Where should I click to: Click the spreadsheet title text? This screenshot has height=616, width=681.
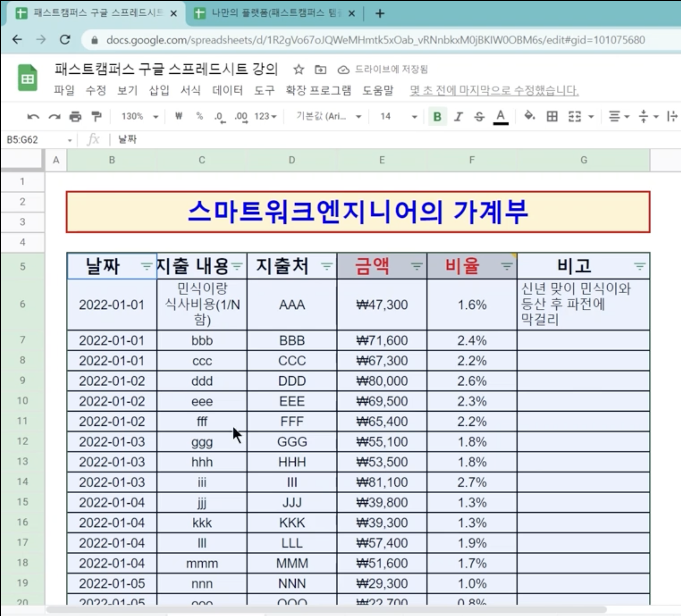(x=166, y=69)
